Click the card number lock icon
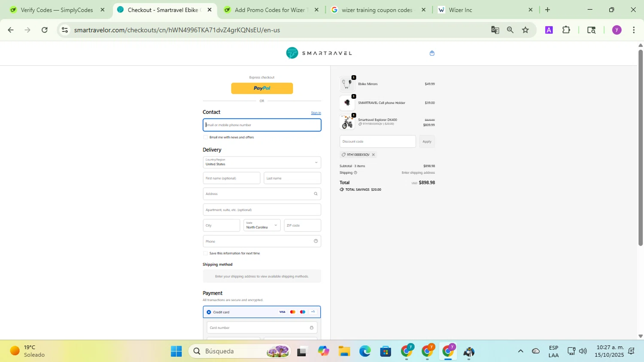 (x=311, y=328)
